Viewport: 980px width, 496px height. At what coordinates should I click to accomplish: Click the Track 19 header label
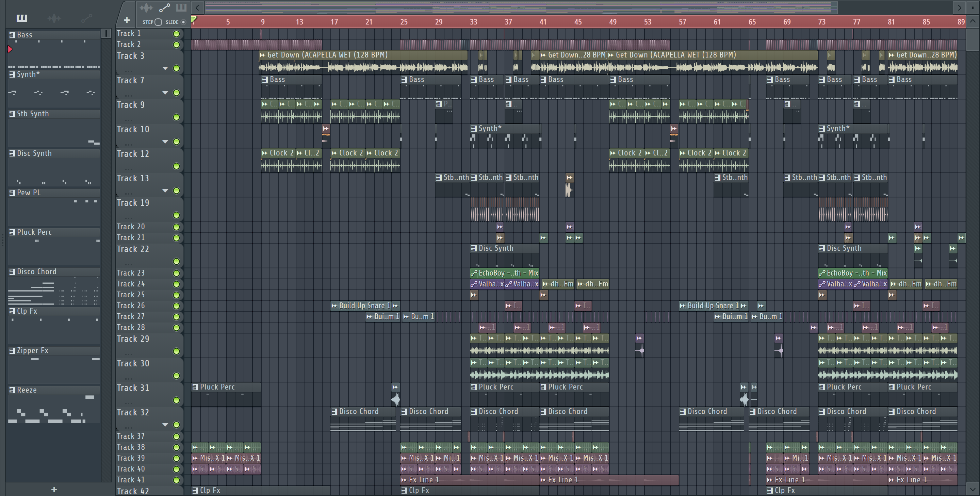pyautogui.click(x=133, y=203)
